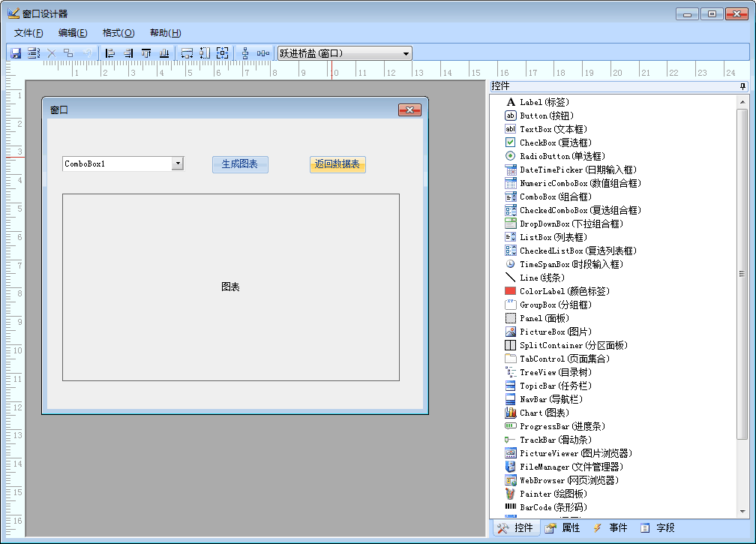Select the 图表 chart area on the form
The width and height of the screenshot is (756, 544).
(231, 287)
